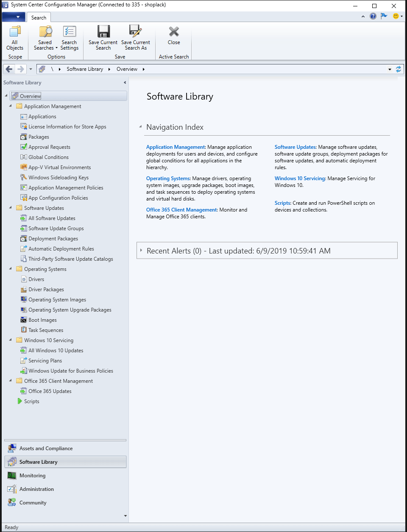Open the Saved Searches menu
Image resolution: width=407 pixels, height=532 pixels.
[45, 38]
